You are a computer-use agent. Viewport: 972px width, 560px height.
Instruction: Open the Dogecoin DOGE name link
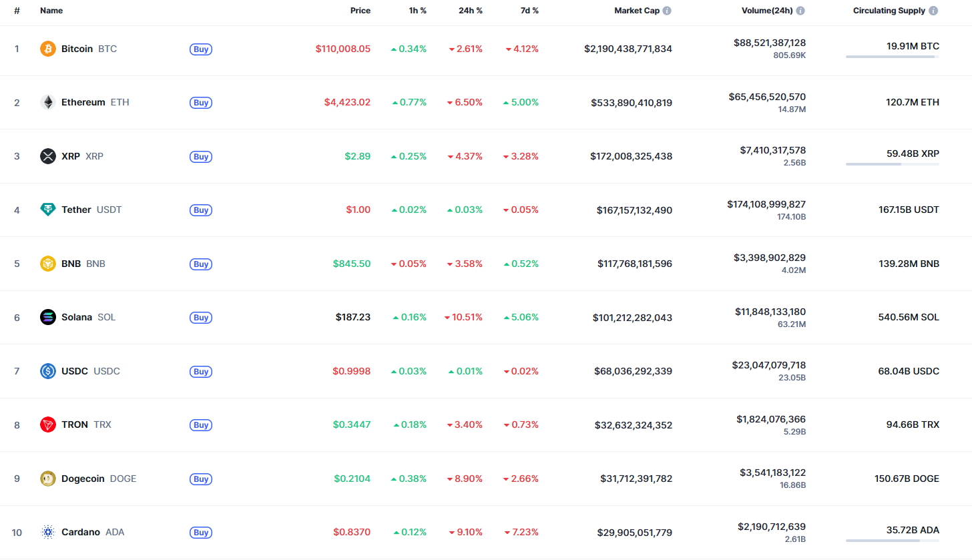click(99, 479)
